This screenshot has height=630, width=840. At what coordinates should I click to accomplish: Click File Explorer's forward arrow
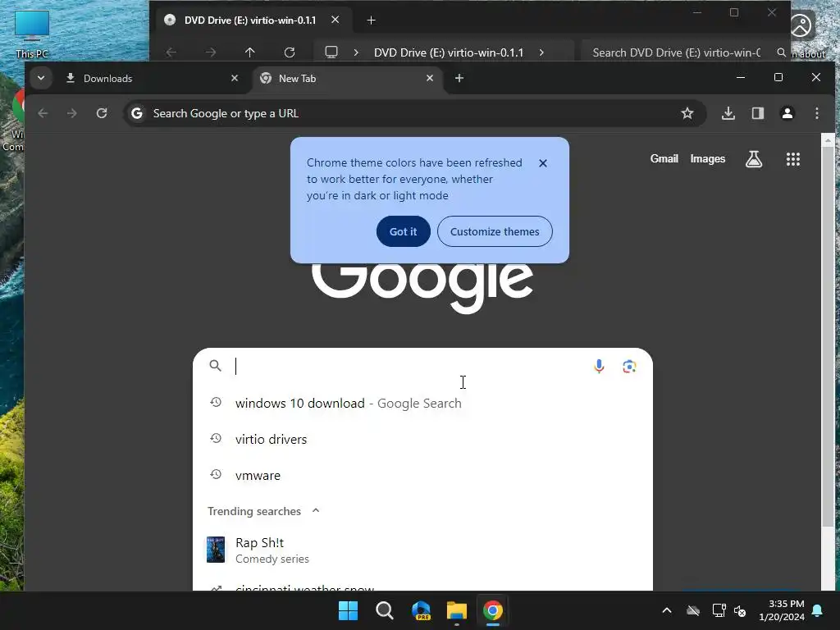click(211, 52)
